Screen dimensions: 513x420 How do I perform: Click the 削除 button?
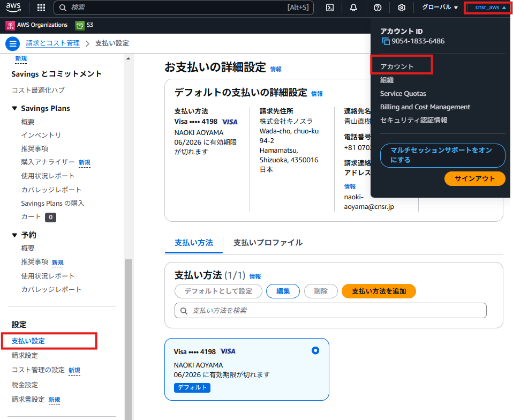point(321,291)
